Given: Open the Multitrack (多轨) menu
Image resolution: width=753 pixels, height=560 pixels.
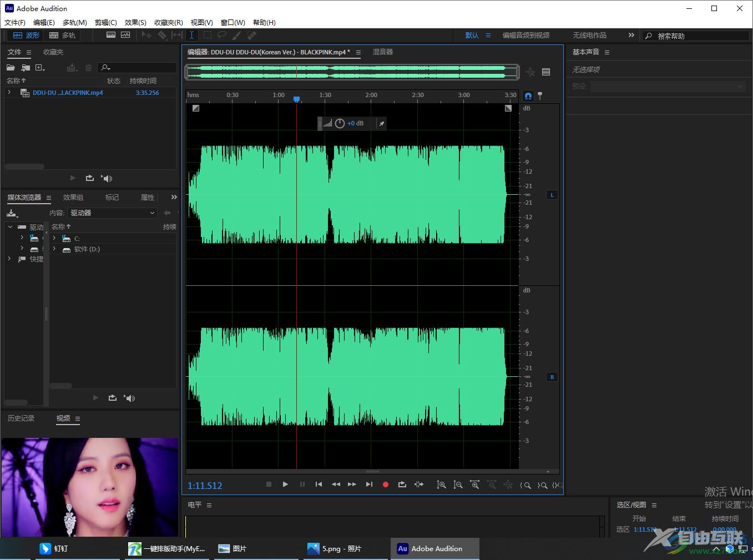Looking at the screenshot, I should [75, 23].
